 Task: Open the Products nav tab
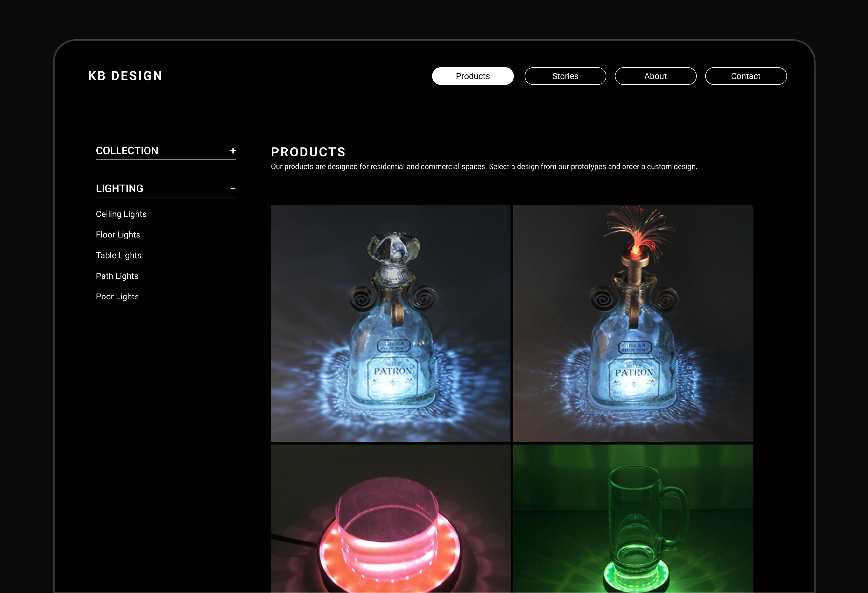pos(473,76)
